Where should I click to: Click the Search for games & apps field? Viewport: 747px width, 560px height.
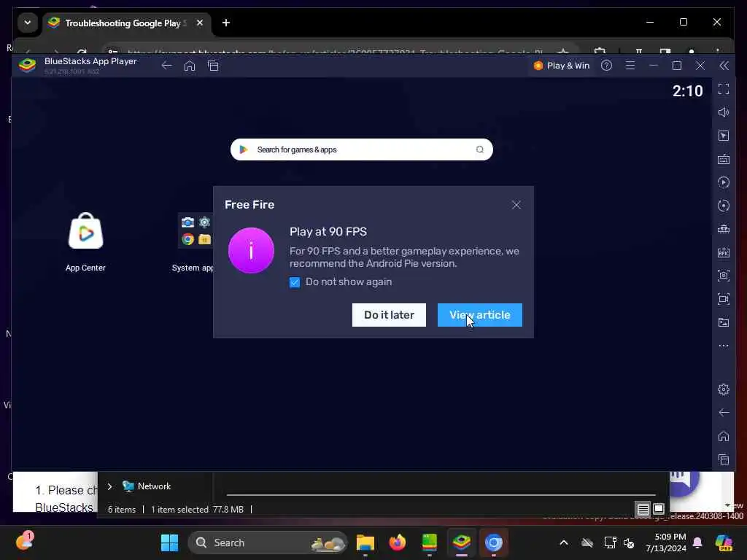[361, 149]
